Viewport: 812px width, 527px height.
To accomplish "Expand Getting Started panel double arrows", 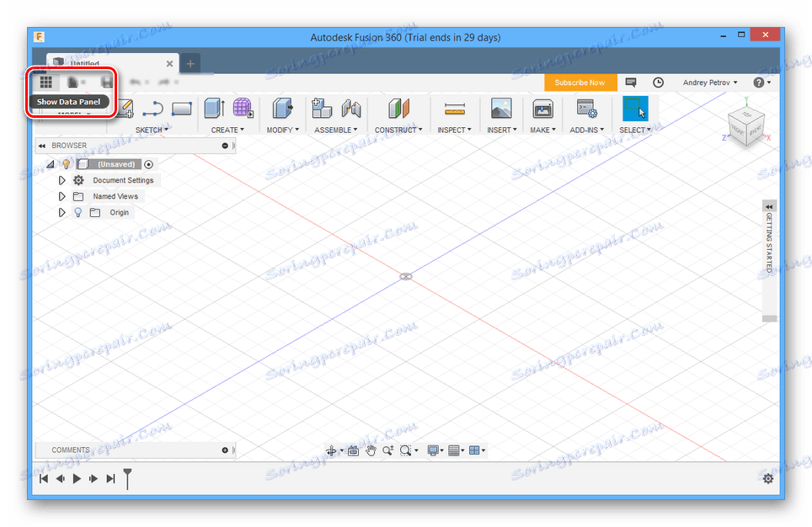I will [769, 206].
